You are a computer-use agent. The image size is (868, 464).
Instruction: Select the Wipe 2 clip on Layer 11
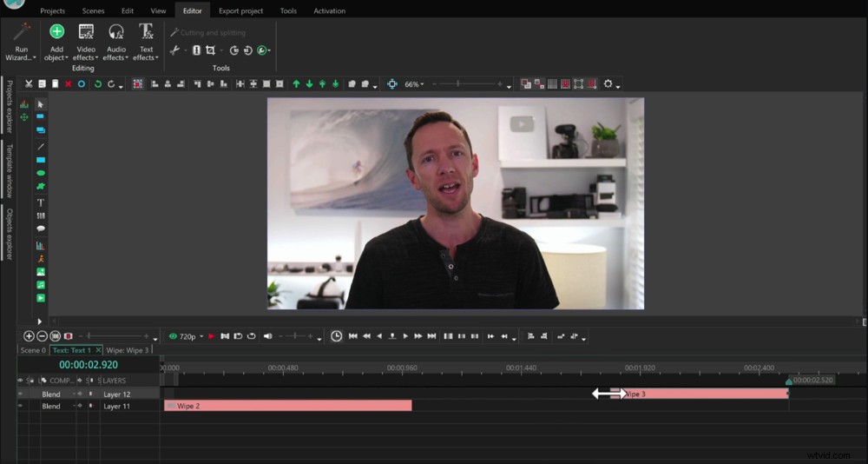288,406
